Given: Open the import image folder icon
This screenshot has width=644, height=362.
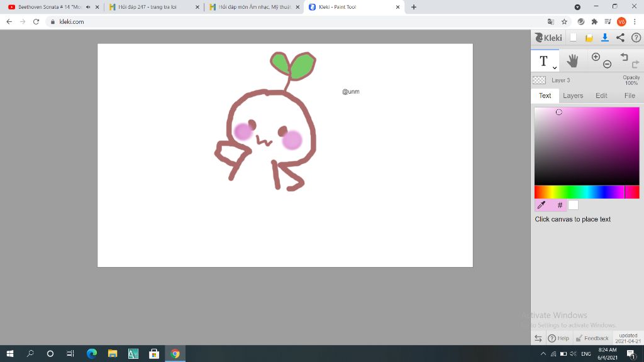Looking at the screenshot, I should click(589, 38).
